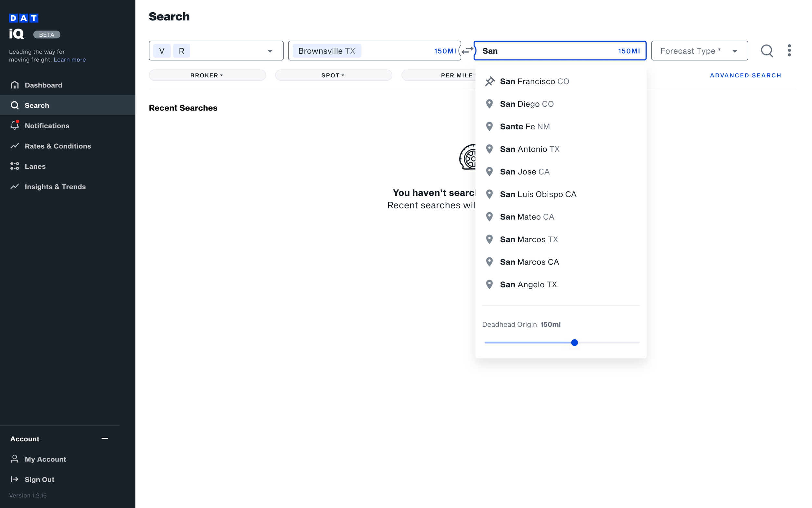Open the SPOT filter dropdown
This screenshot has height=508, width=812.
click(x=333, y=75)
